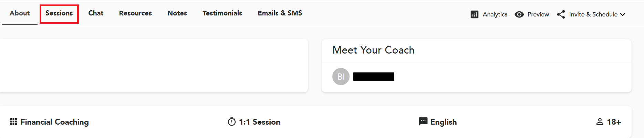Open the Resources tab
644x138 pixels.
point(135,13)
